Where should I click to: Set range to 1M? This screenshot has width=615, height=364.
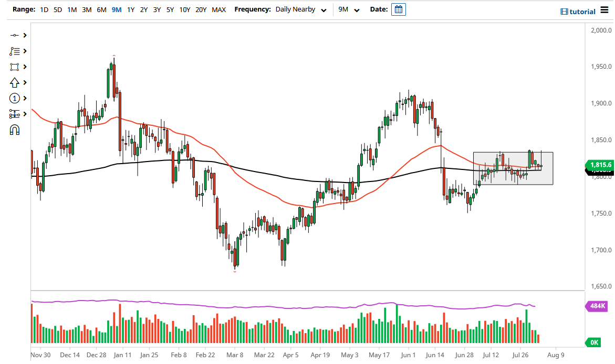[x=72, y=9]
